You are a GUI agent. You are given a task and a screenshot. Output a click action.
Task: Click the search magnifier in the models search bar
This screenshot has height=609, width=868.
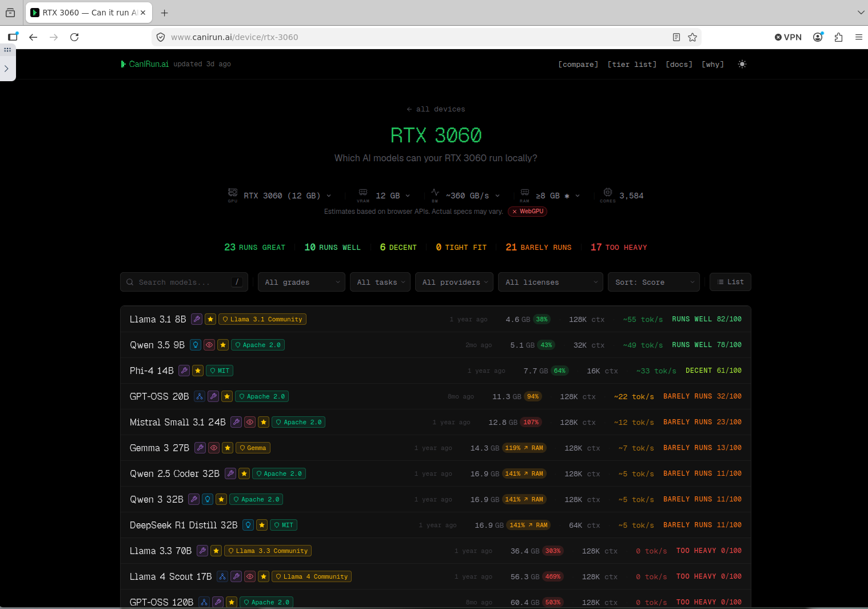pyautogui.click(x=130, y=282)
